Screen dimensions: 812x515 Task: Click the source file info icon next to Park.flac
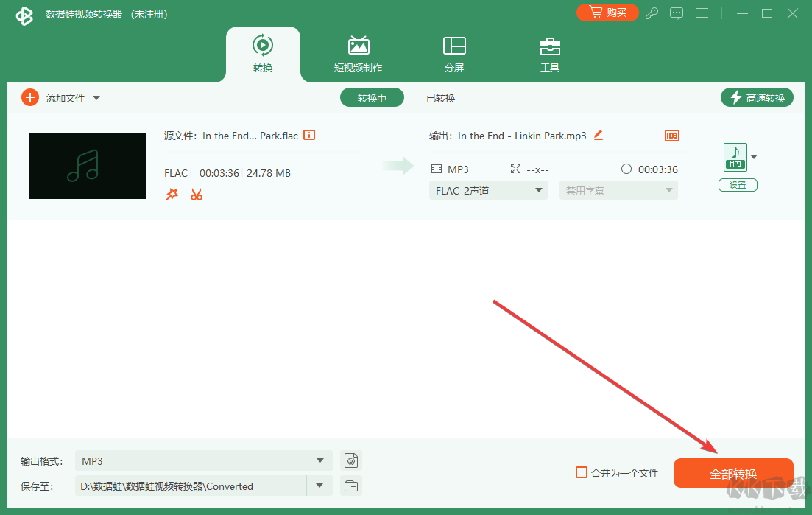click(308, 135)
